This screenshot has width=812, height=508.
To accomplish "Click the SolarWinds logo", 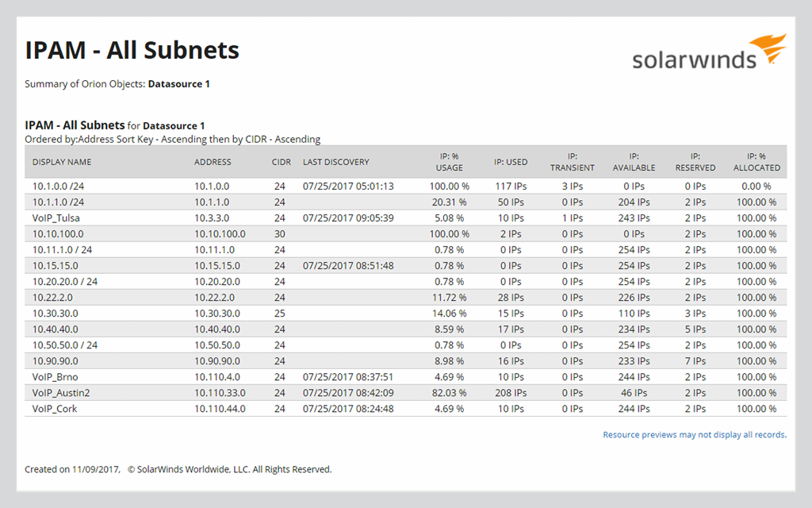I will (709, 52).
